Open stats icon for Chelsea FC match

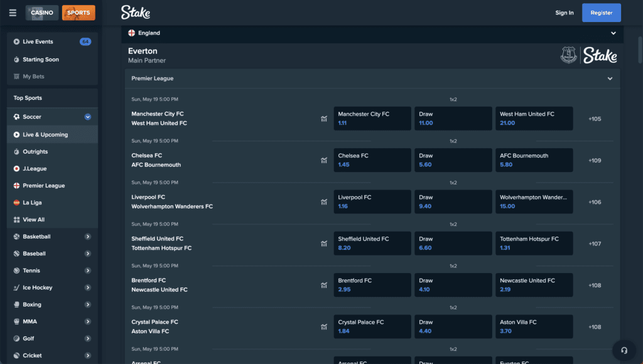click(x=324, y=160)
